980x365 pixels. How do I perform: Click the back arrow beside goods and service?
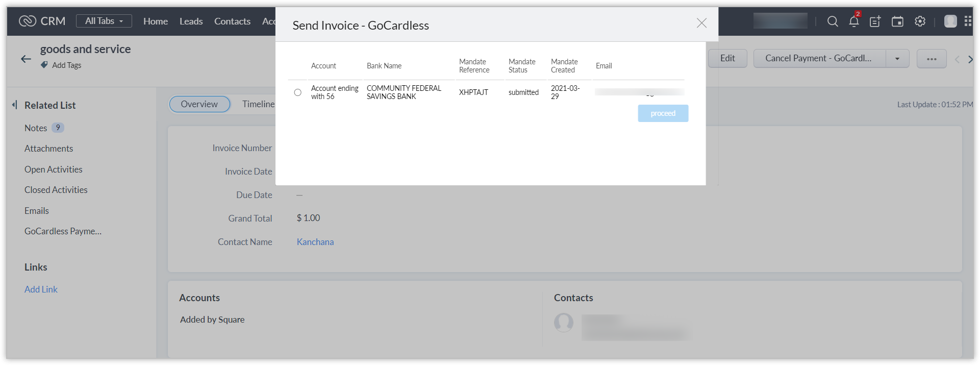[26, 59]
